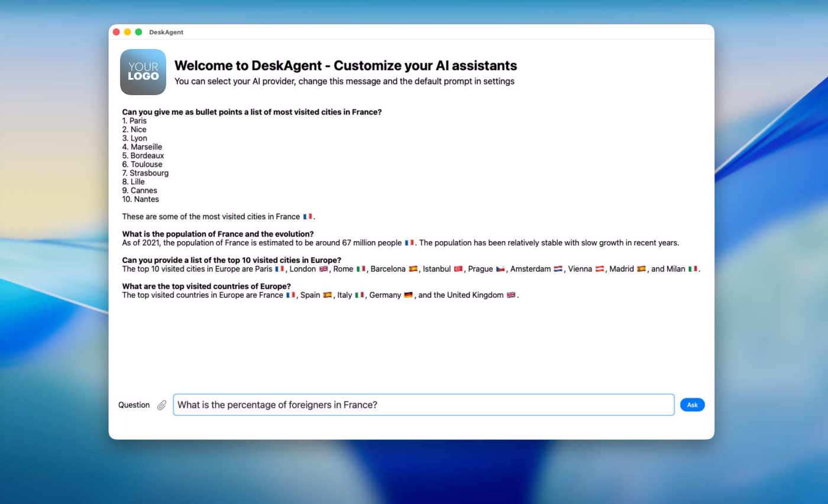
Task: Click the French flag in the population answer
Action: [x=408, y=242]
